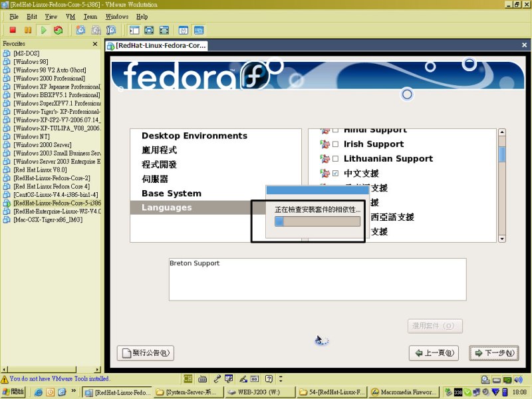Image resolution: width=532 pixels, height=399 pixels.
Task: Open the language bar options arrows
Action: [281, 378]
